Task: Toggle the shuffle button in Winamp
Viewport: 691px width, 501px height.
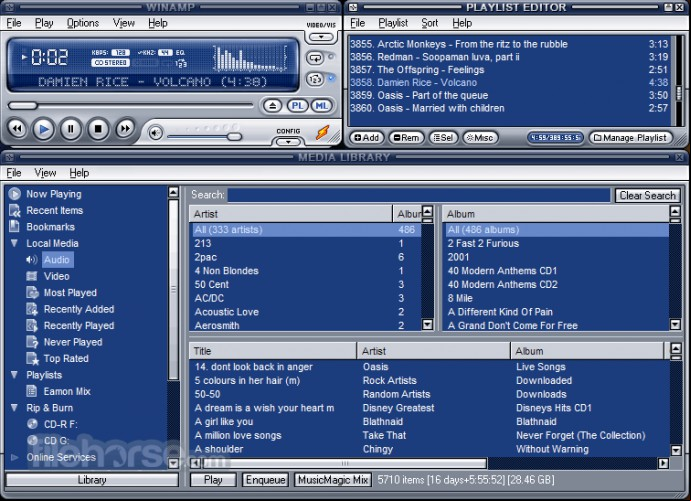Action: pos(315,79)
